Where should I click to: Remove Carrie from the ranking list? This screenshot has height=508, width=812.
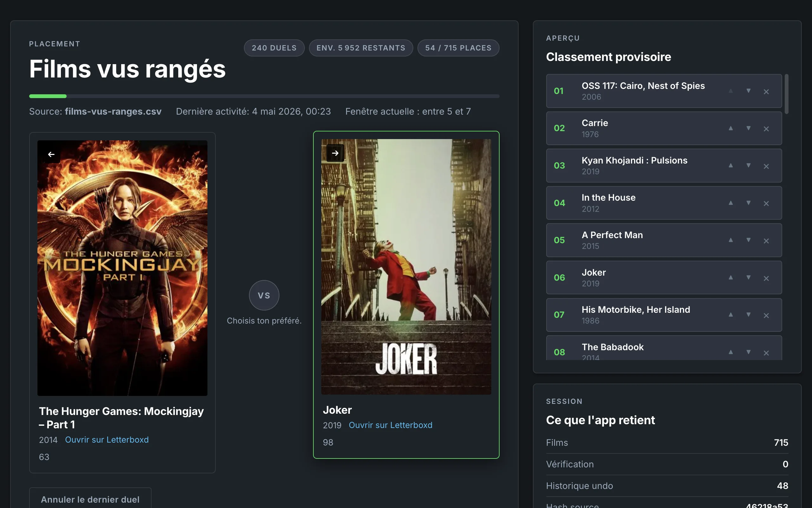click(766, 129)
